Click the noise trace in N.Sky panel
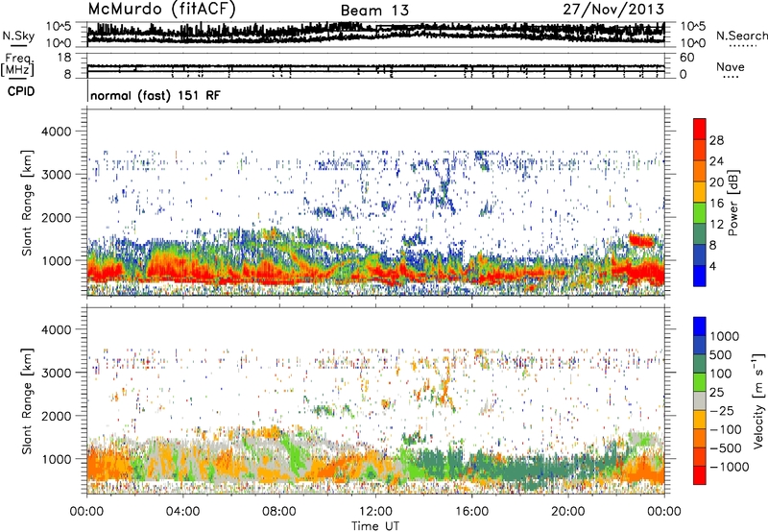768x532 pixels. [x=375, y=34]
